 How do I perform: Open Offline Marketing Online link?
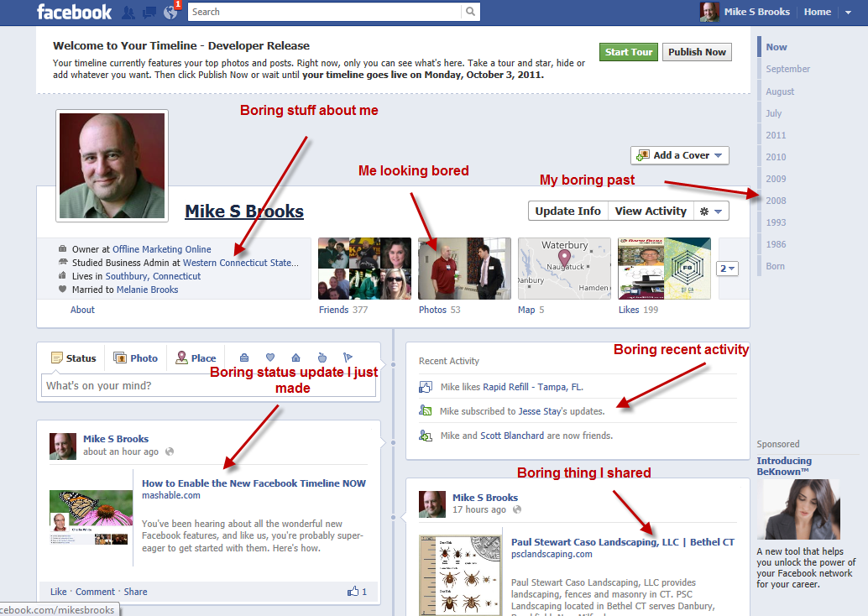coord(162,249)
